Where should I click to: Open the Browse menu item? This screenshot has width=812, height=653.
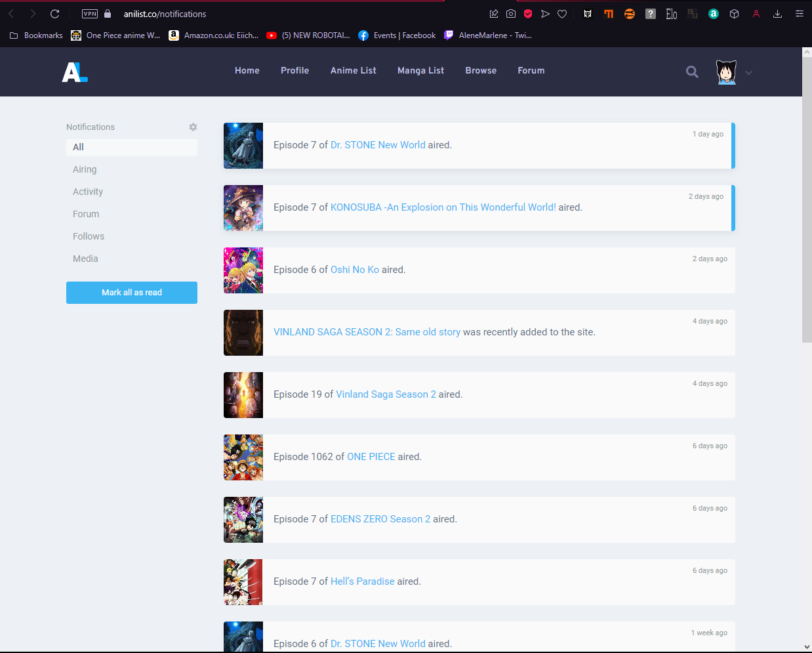click(x=481, y=71)
